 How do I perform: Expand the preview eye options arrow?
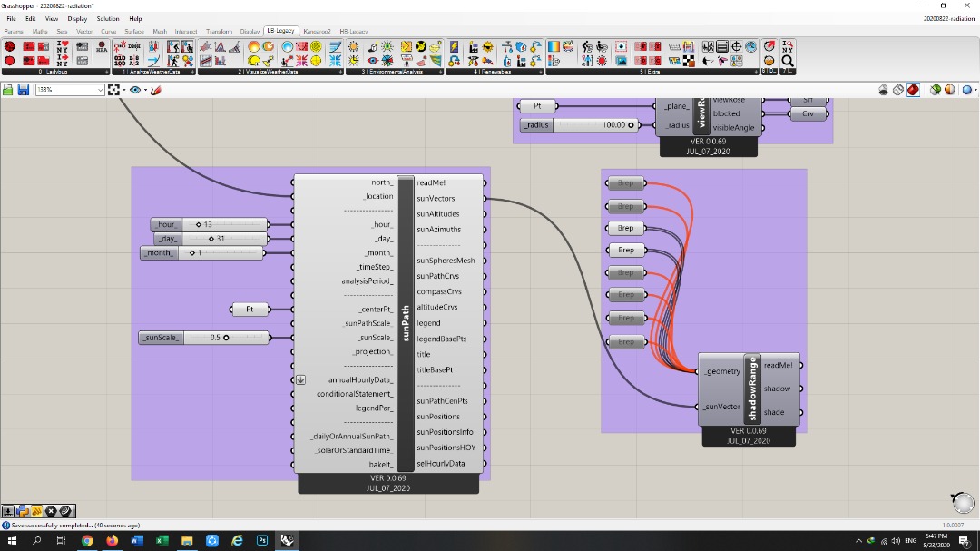click(x=145, y=90)
